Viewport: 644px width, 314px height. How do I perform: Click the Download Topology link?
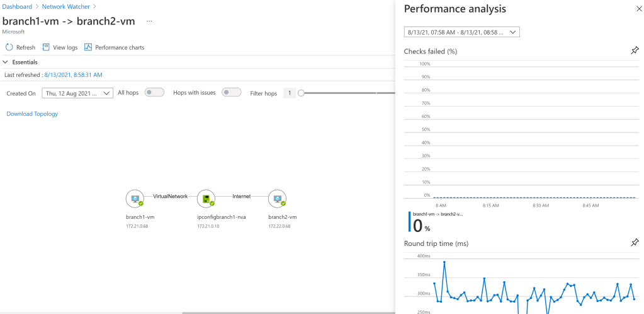coord(32,114)
